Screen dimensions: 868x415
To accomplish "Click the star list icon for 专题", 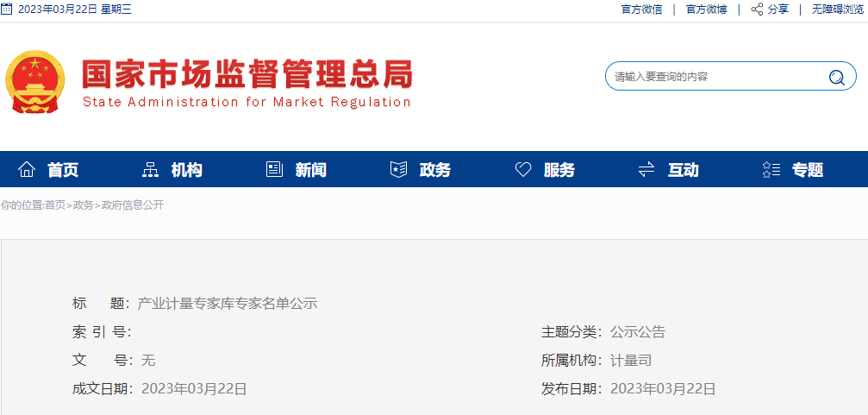I will [771, 169].
